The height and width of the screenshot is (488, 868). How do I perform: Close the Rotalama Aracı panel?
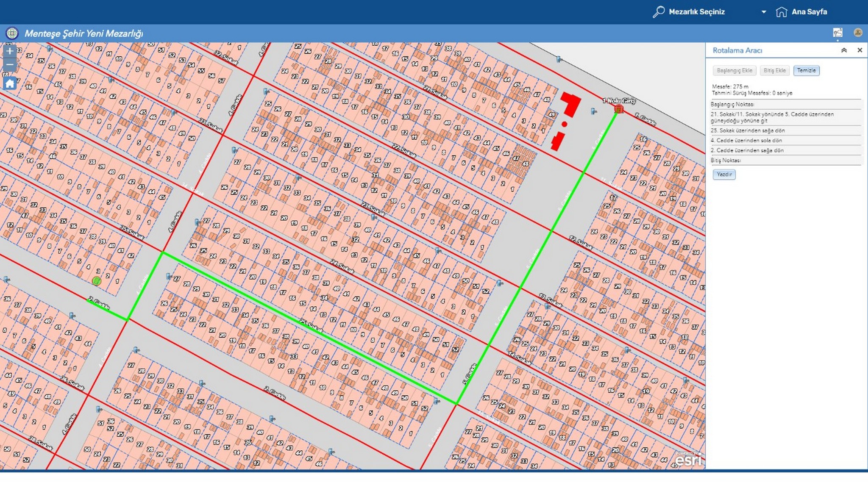tap(860, 50)
